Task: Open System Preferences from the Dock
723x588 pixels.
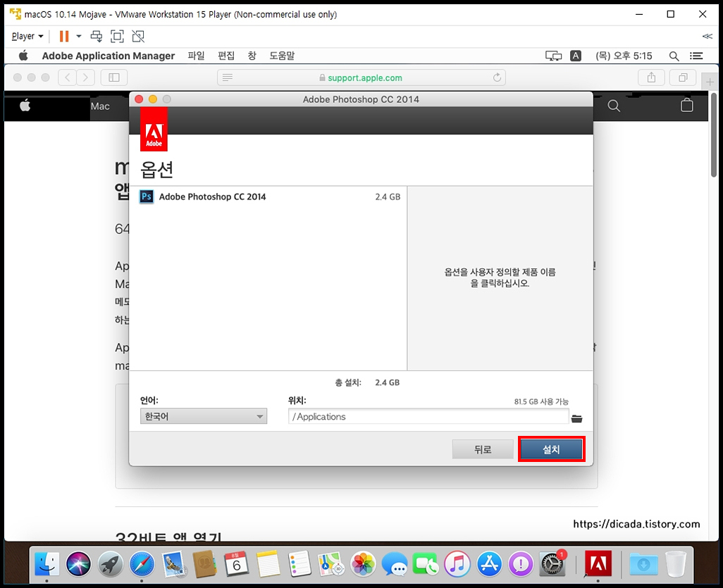Action: [x=552, y=563]
